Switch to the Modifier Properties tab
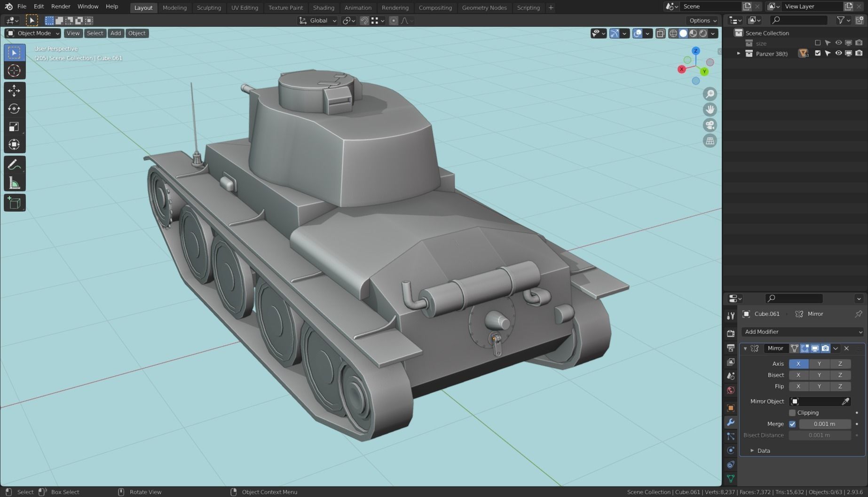 [x=731, y=423]
